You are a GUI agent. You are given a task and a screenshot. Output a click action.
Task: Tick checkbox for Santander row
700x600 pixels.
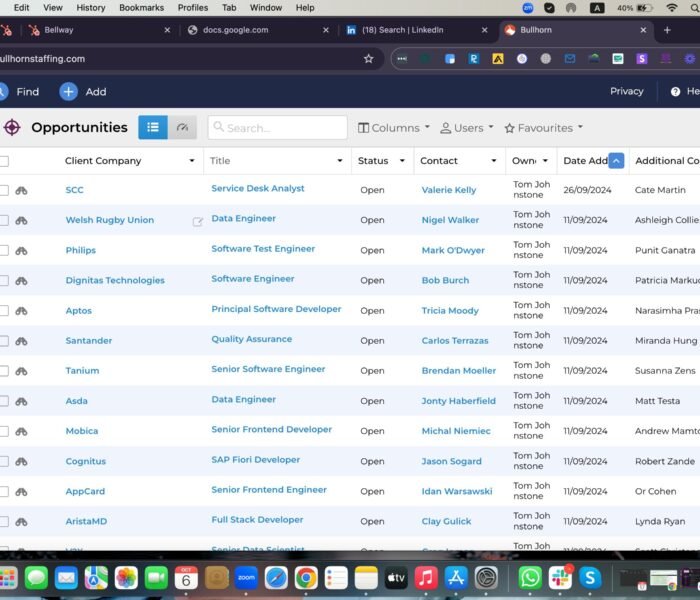tap(4, 341)
